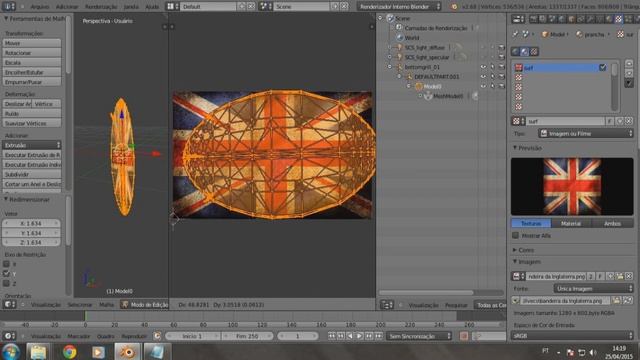Move texture slot up arrow
Viewport: 640px width, 360px height.
(629, 64)
